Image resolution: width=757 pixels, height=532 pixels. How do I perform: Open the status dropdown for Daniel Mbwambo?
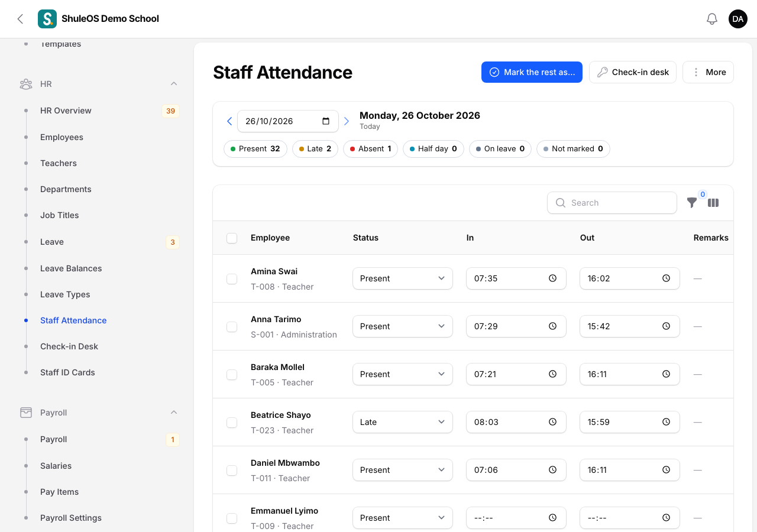pos(403,470)
